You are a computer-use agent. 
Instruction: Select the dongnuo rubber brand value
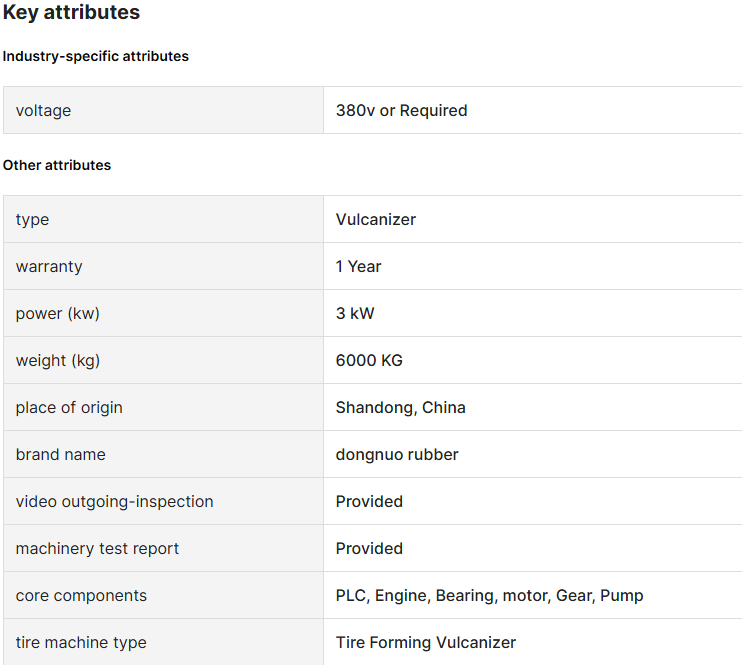397,454
